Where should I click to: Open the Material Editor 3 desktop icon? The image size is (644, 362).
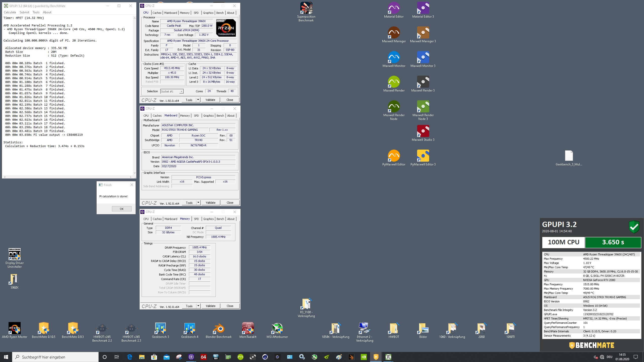pos(423,10)
